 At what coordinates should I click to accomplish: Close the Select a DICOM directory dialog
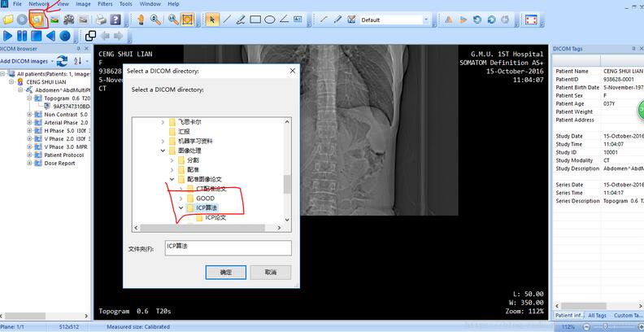click(x=293, y=71)
